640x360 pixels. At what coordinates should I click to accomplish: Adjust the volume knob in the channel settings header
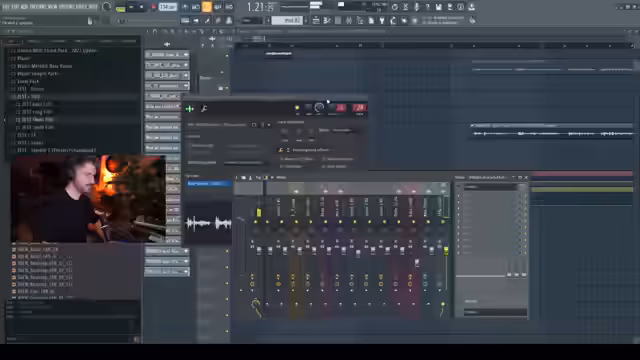pos(319,107)
